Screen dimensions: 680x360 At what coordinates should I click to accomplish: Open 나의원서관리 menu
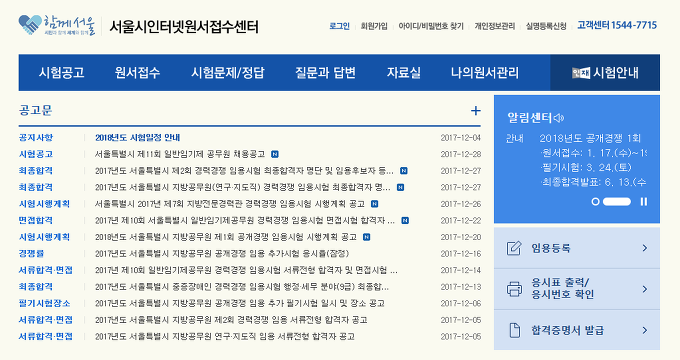point(484,72)
